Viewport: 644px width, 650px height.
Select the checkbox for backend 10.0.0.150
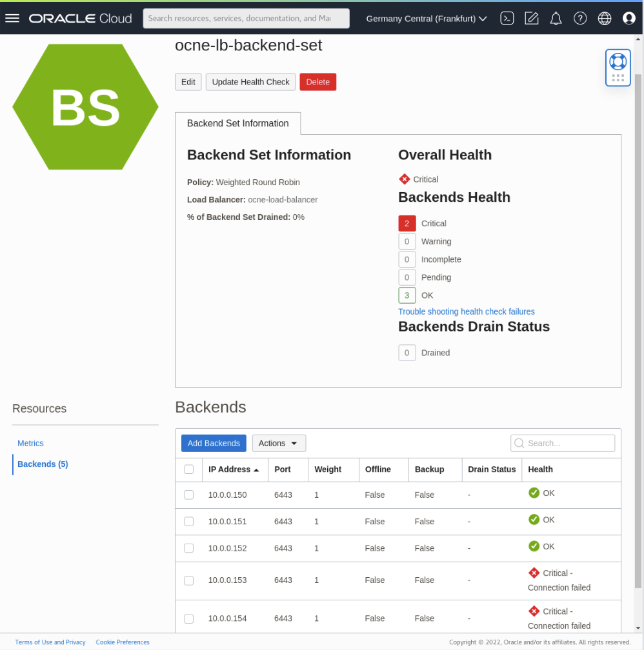pyautogui.click(x=189, y=495)
